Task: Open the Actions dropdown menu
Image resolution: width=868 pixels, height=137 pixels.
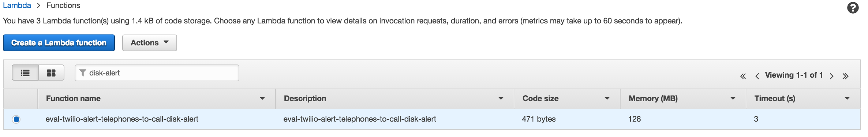Action: 149,43
